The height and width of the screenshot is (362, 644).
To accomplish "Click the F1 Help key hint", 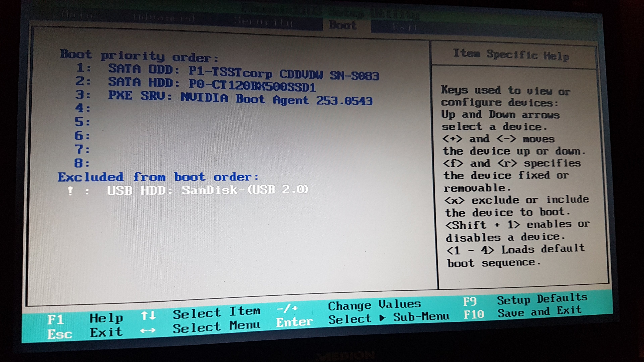I will [x=56, y=320].
